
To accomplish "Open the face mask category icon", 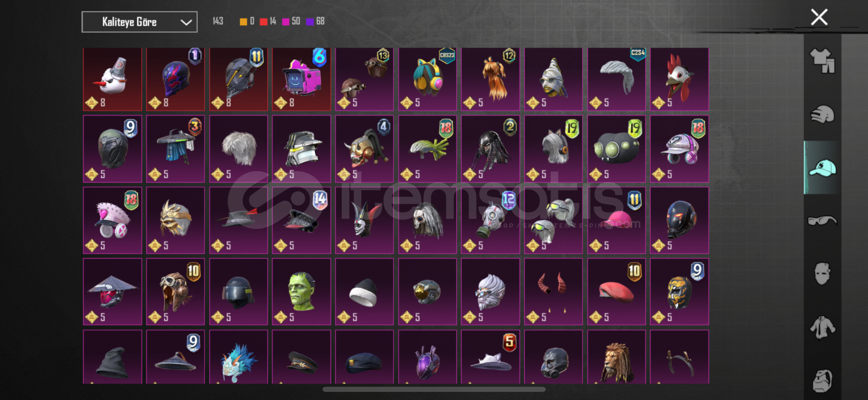I will (822, 274).
